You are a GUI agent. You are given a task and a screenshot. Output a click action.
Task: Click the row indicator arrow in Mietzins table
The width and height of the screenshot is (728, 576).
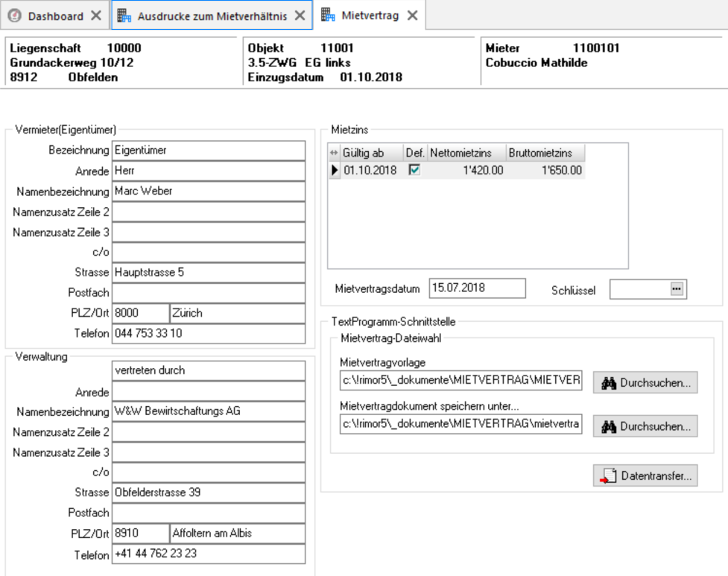click(335, 171)
